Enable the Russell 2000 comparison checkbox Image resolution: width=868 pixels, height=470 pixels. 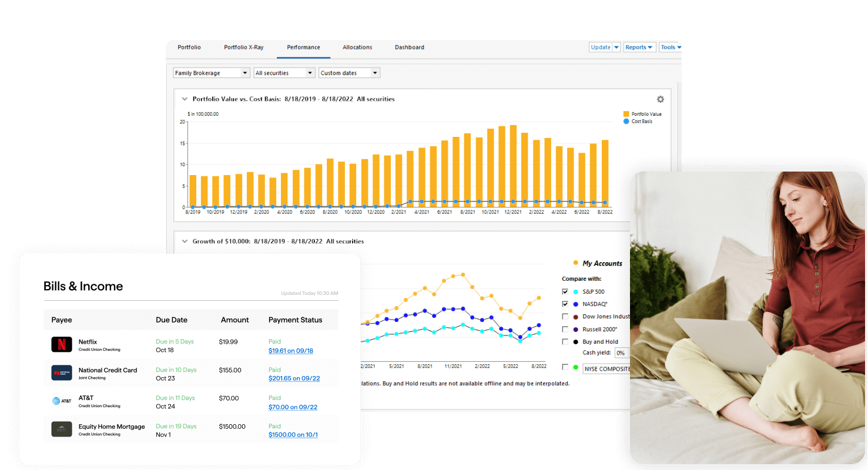click(x=565, y=329)
